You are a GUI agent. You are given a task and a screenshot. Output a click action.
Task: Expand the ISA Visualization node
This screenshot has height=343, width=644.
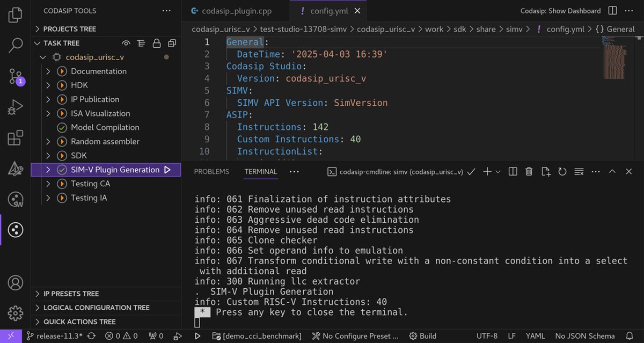coord(48,113)
